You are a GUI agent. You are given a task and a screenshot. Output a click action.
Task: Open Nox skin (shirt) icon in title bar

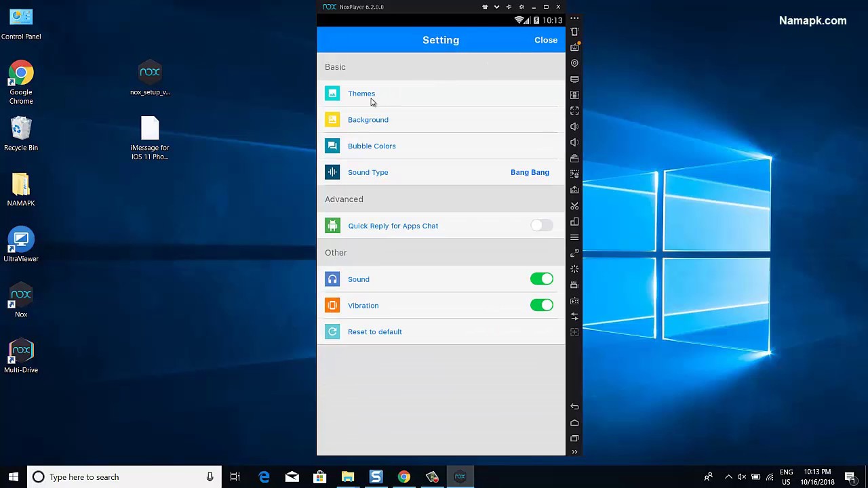pos(485,7)
